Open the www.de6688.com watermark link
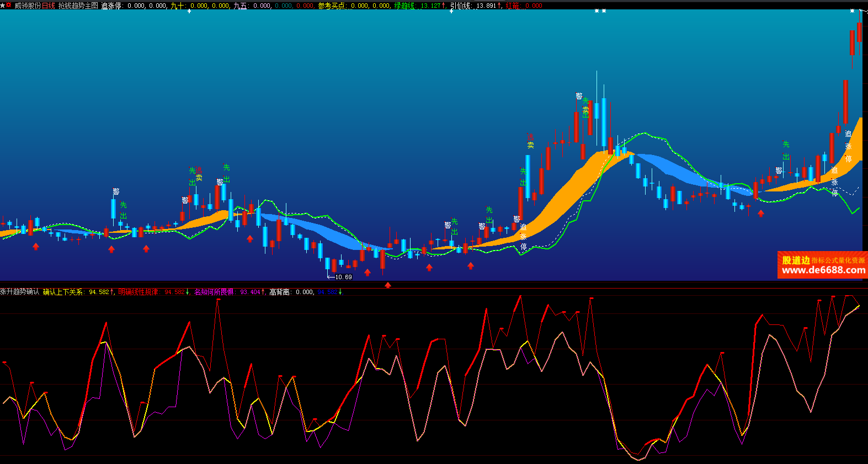This screenshot has height=464, width=868. click(823, 270)
